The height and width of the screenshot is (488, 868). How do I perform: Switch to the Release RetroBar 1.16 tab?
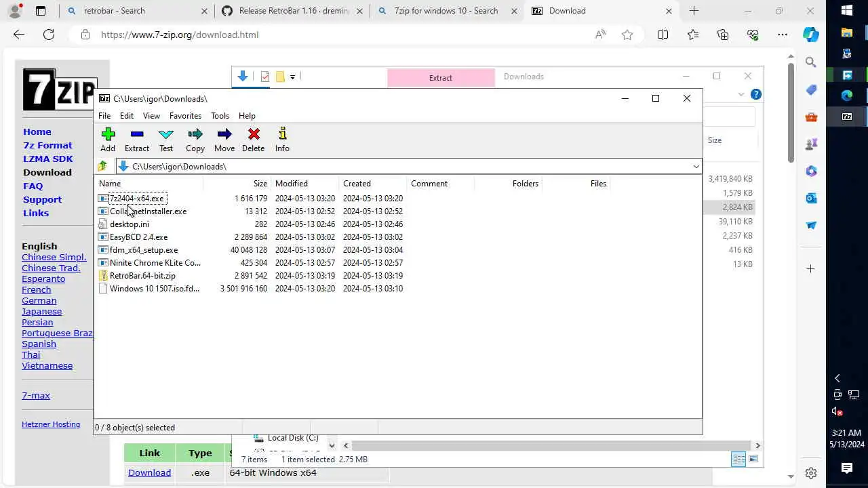point(292,11)
